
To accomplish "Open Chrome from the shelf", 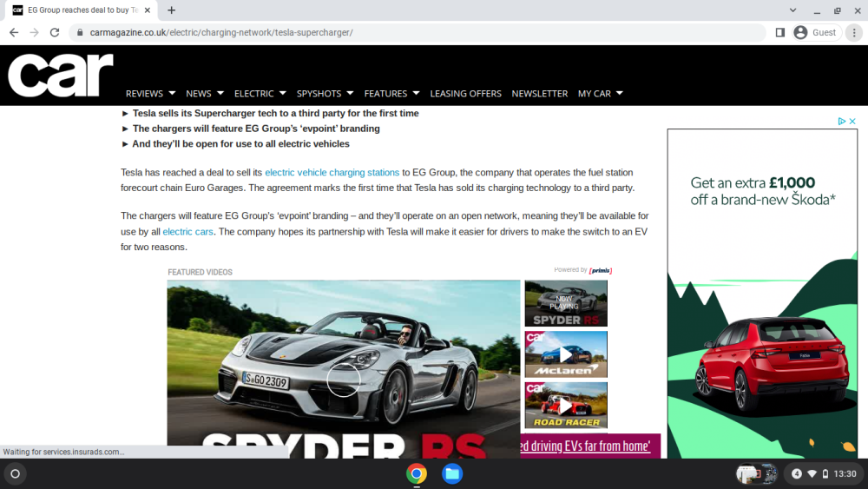I will coord(417,474).
